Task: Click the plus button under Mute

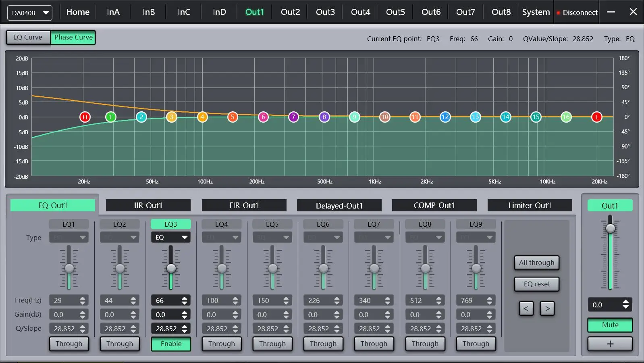Action: coord(610,344)
